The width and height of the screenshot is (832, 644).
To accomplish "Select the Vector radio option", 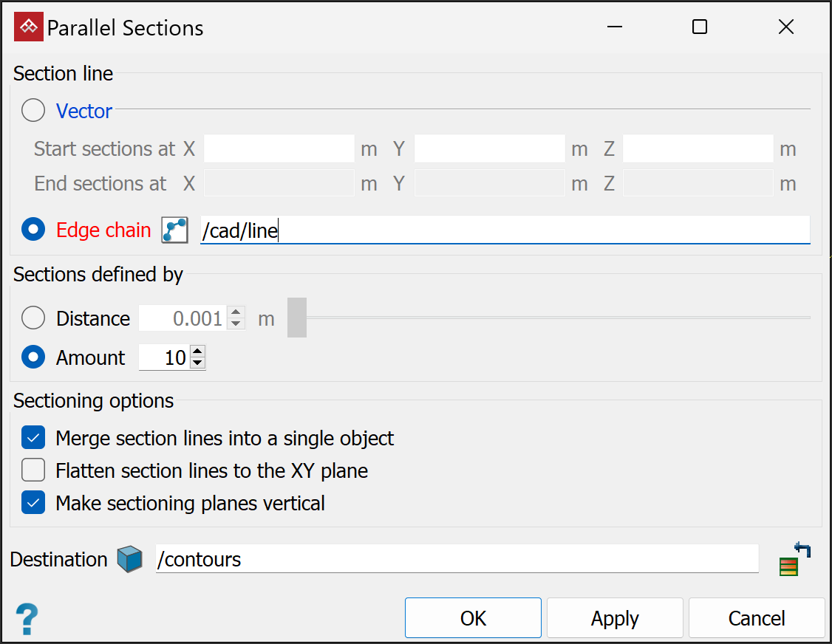I will click(x=33, y=112).
